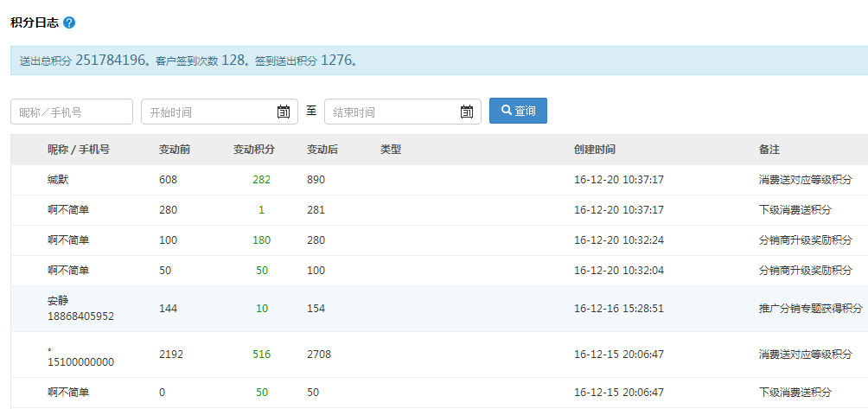868x409 pixels.
Task: Click the 变动前 column header
Action: pyautogui.click(x=175, y=150)
